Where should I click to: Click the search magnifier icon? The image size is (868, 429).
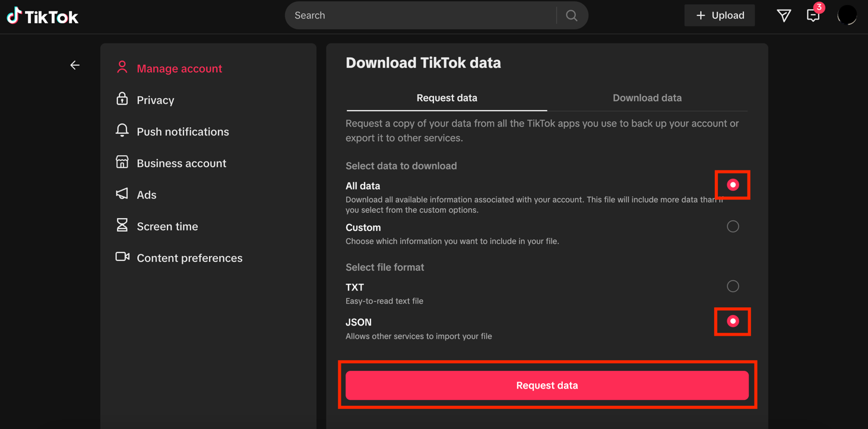[x=571, y=15]
